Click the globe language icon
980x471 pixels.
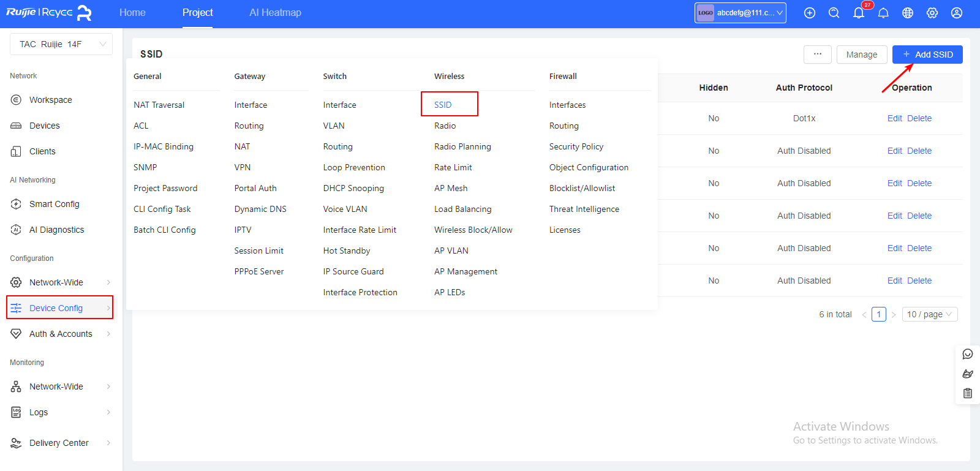click(908, 13)
